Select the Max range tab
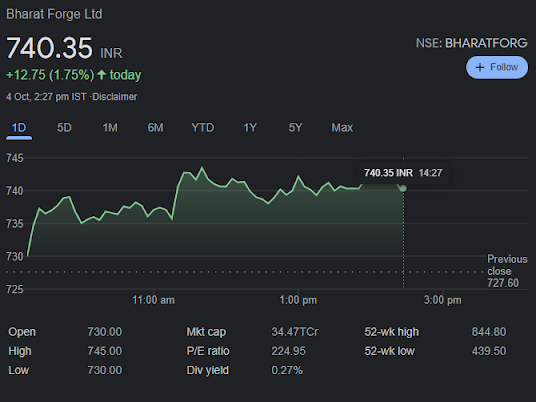The image size is (536, 402). (342, 128)
